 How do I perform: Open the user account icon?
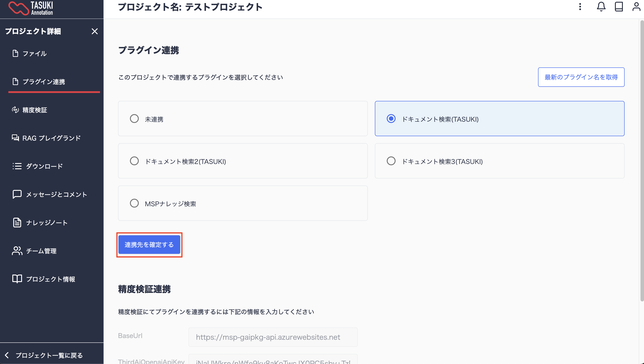(636, 7)
